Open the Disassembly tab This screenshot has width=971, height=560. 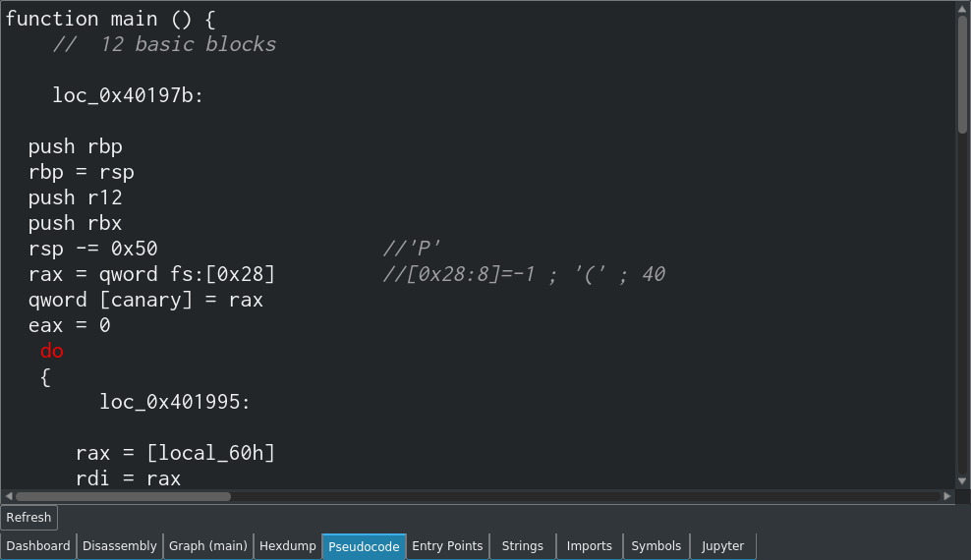[x=120, y=546]
